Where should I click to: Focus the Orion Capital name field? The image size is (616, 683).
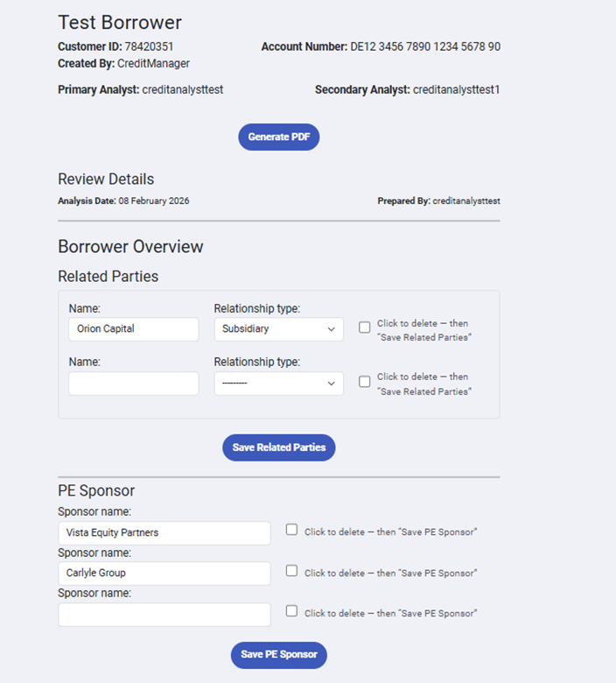click(x=133, y=329)
